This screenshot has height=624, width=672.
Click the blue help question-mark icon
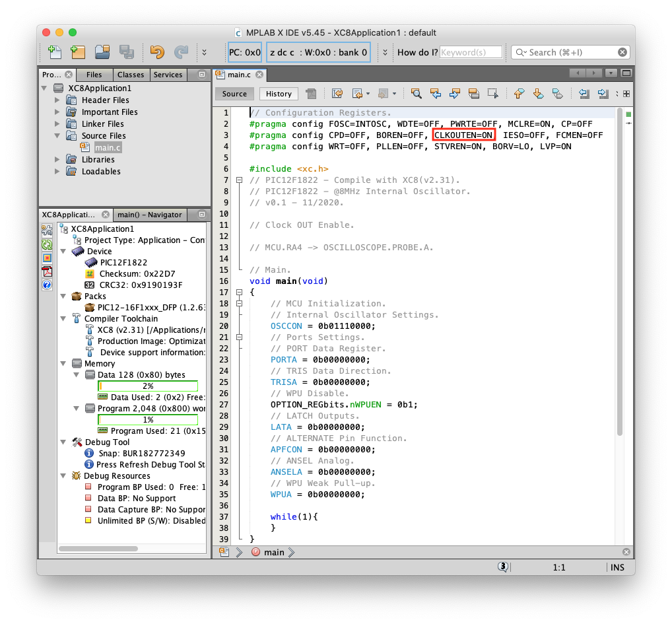point(47,285)
